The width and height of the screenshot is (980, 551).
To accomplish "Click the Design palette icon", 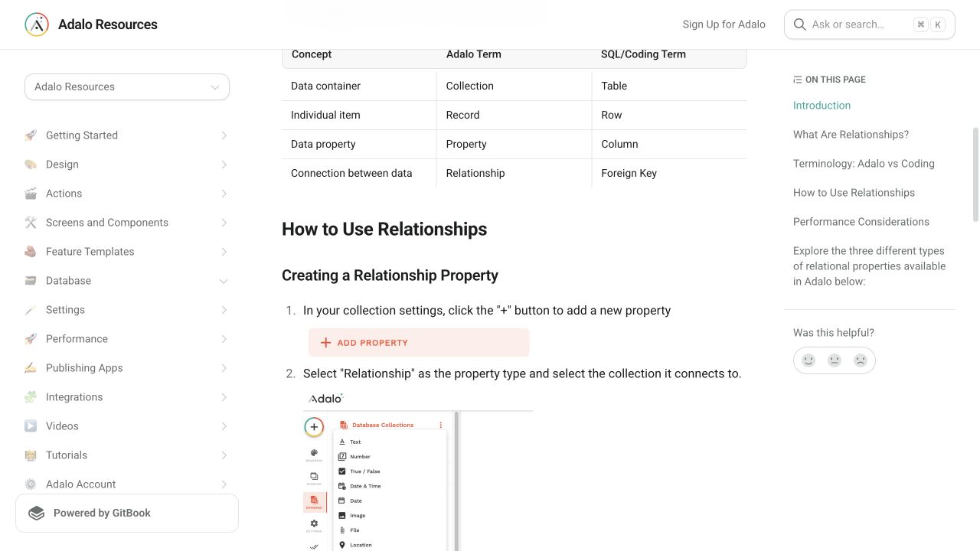I will (31, 165).
